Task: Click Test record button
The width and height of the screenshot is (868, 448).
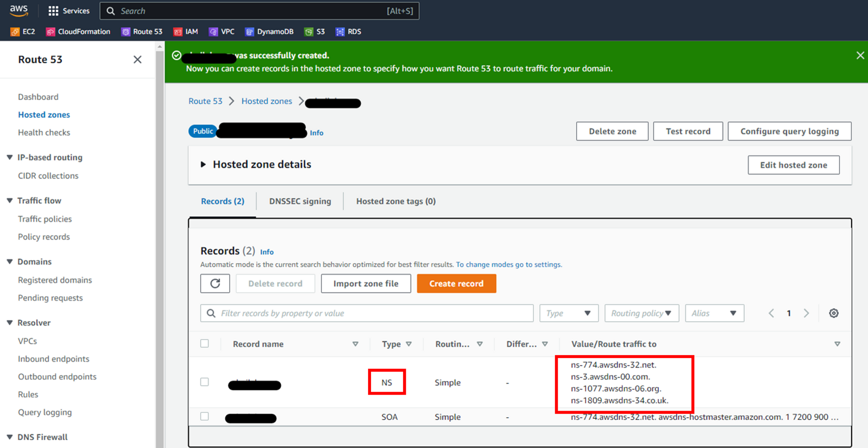Action: pyautogui.click(x=688, y=131)
